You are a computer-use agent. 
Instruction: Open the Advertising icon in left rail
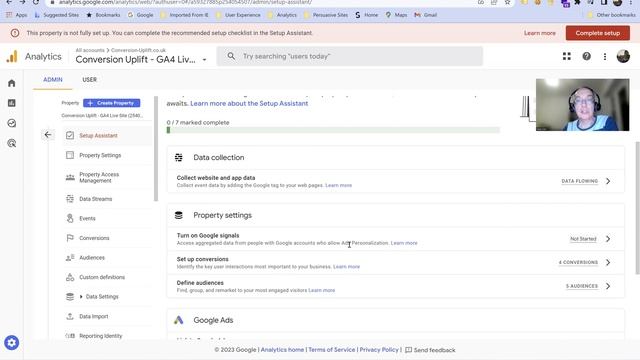point(11,143)
